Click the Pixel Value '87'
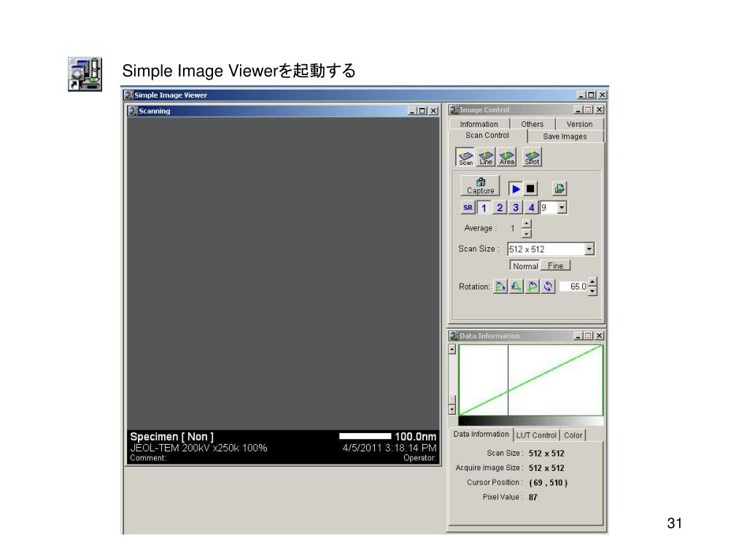The image size is (747, 560). pos(533,497)
